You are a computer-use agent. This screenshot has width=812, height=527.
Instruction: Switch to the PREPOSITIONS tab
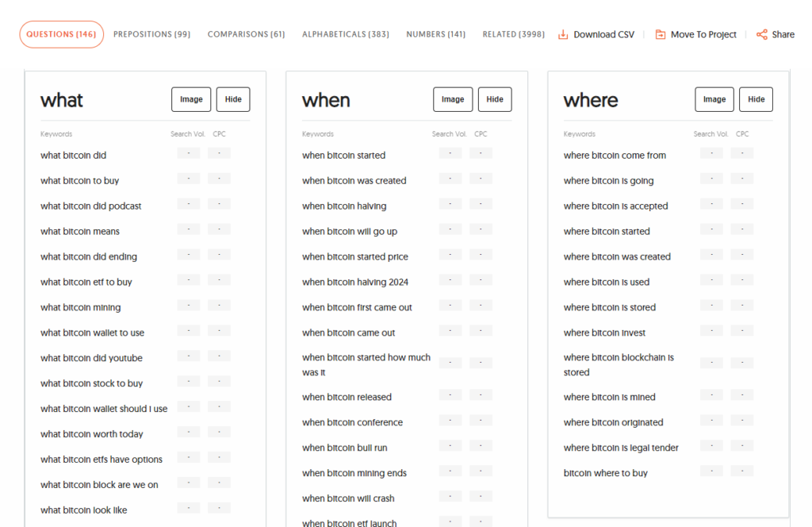point(151,34)
